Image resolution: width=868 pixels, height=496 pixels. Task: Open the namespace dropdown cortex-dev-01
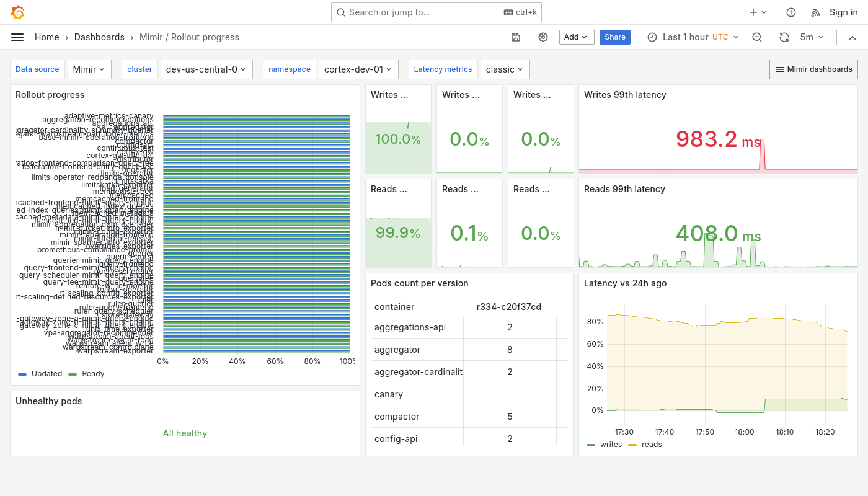pyautogui.click(x=358, y=69)
